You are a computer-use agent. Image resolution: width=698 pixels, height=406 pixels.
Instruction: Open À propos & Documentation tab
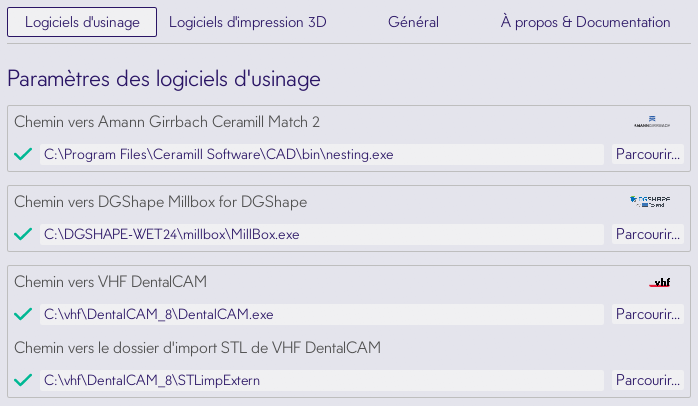(585, 22)
